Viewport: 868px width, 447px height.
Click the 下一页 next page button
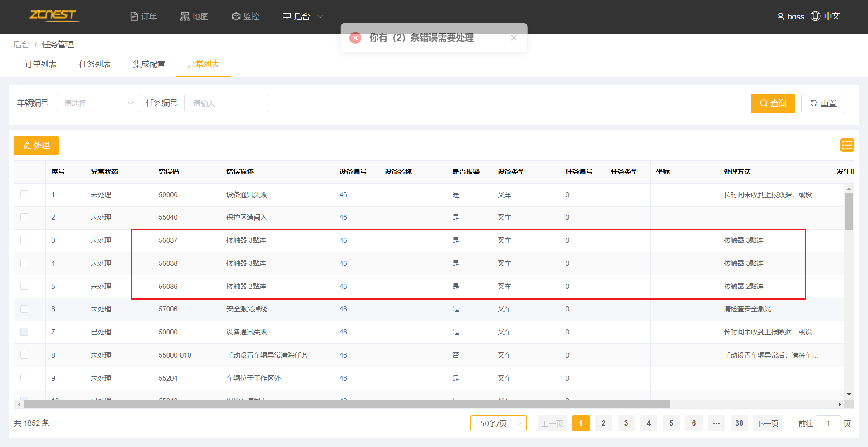coord(768,423)
